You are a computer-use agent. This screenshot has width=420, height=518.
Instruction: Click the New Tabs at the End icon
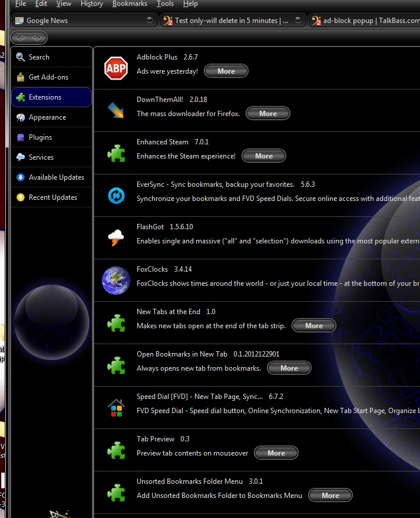(x=116, y=323)
